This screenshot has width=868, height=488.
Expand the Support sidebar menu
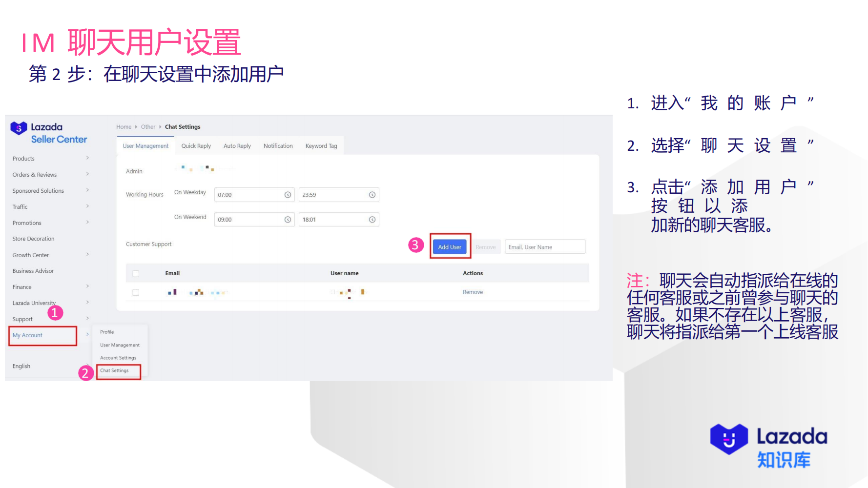[50, 319]
